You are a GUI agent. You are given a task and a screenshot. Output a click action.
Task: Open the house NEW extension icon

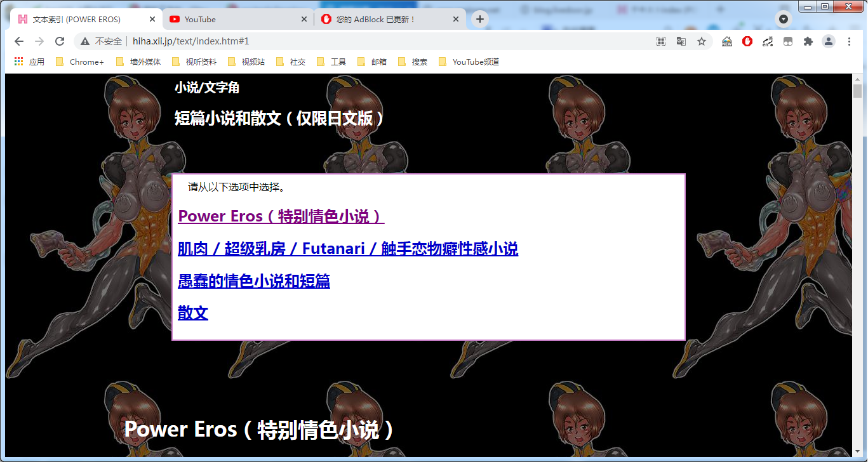pos(727,41)
